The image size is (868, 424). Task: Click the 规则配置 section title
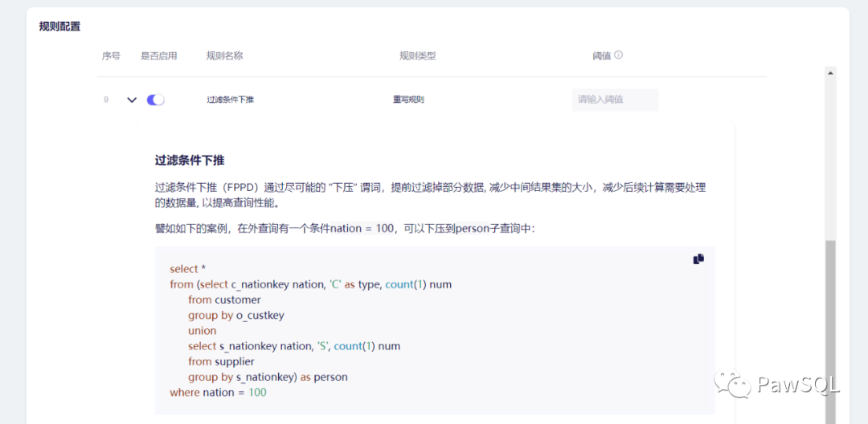point(59,26)
